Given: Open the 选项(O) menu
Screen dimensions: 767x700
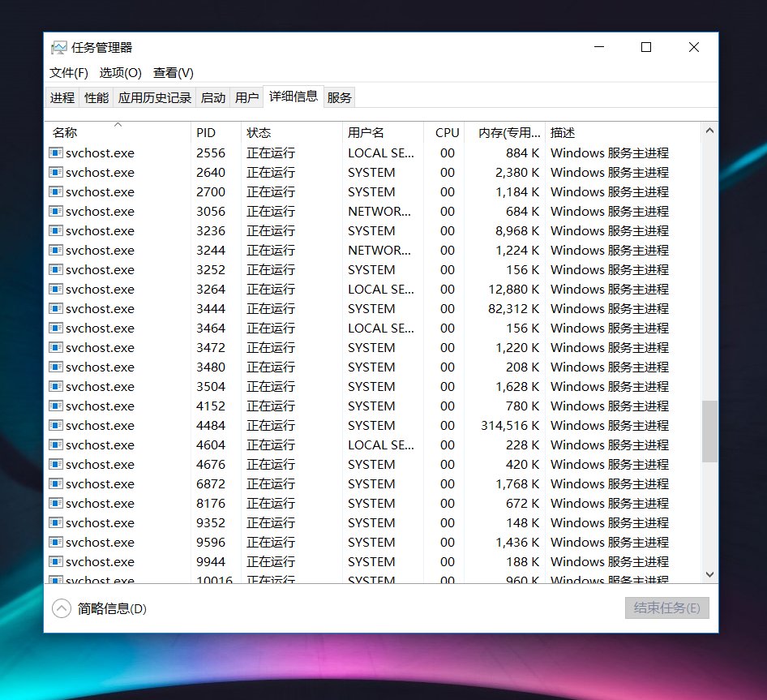Looking at the screenshot, I should point(120,73).
